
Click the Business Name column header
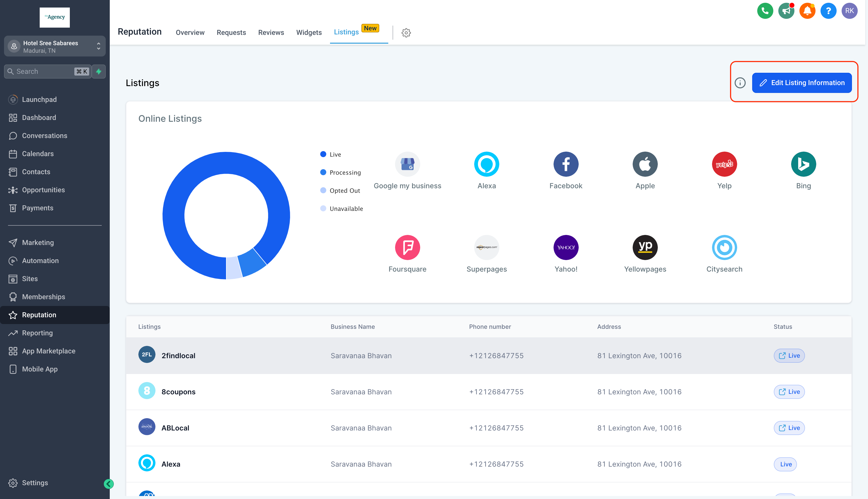[x=352, y=327]
